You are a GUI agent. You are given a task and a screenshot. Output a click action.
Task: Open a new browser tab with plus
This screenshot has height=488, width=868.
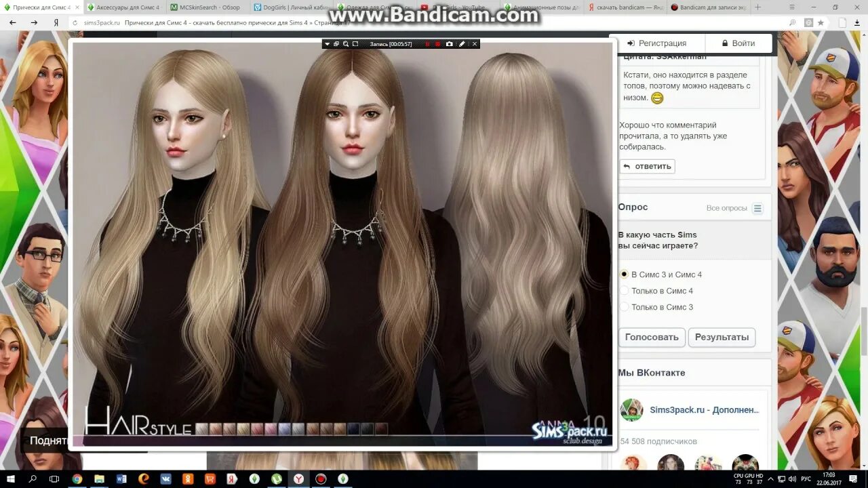click(758, 7)
